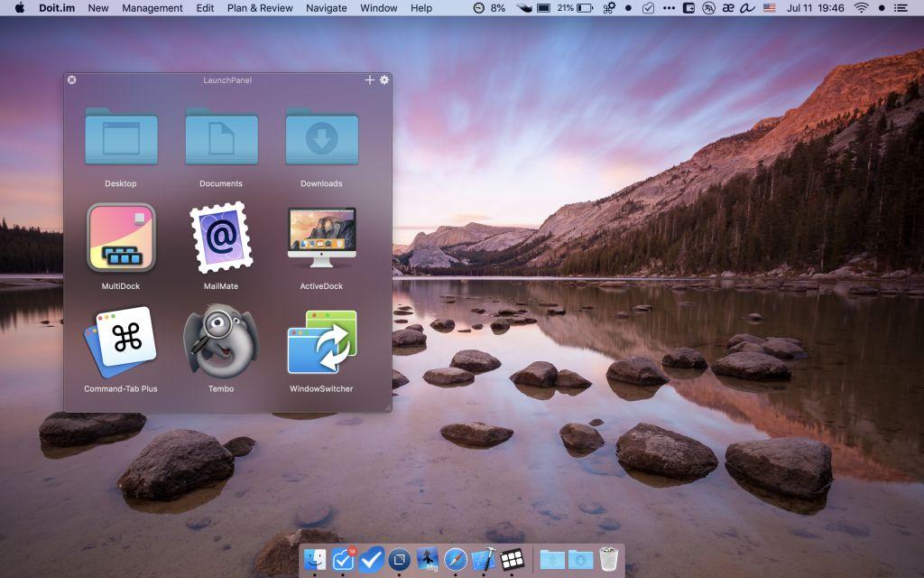Open the US flag input source menu

click(769, 8)
